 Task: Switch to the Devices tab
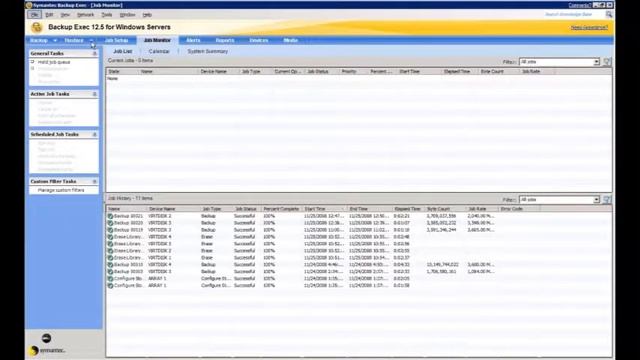click(259, 40)
